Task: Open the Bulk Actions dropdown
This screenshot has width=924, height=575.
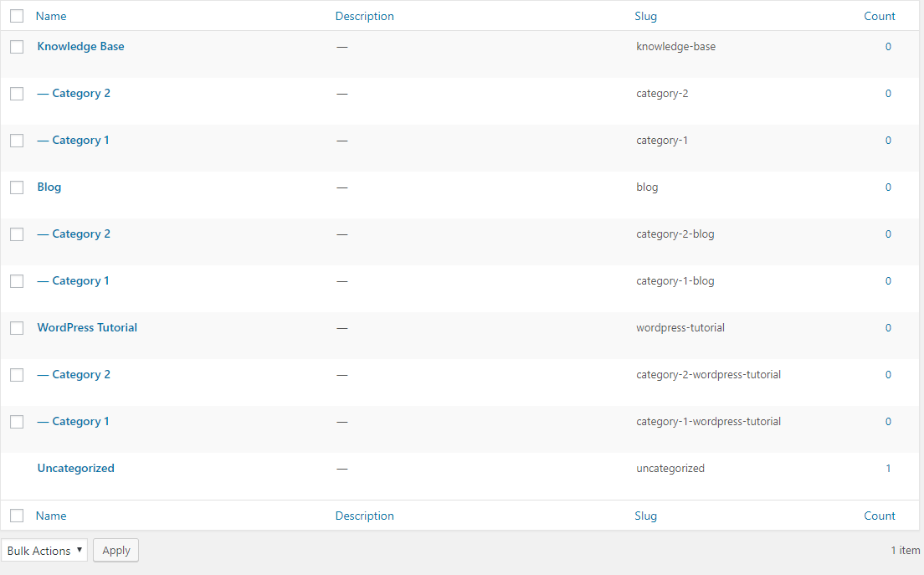Action: [44, 550]
